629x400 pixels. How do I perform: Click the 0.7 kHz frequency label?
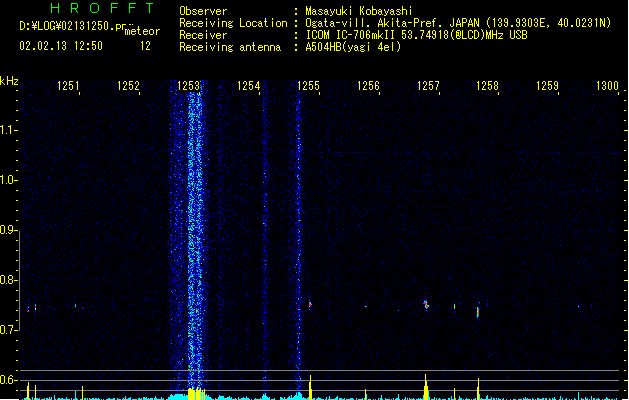(x=8, y=330)
